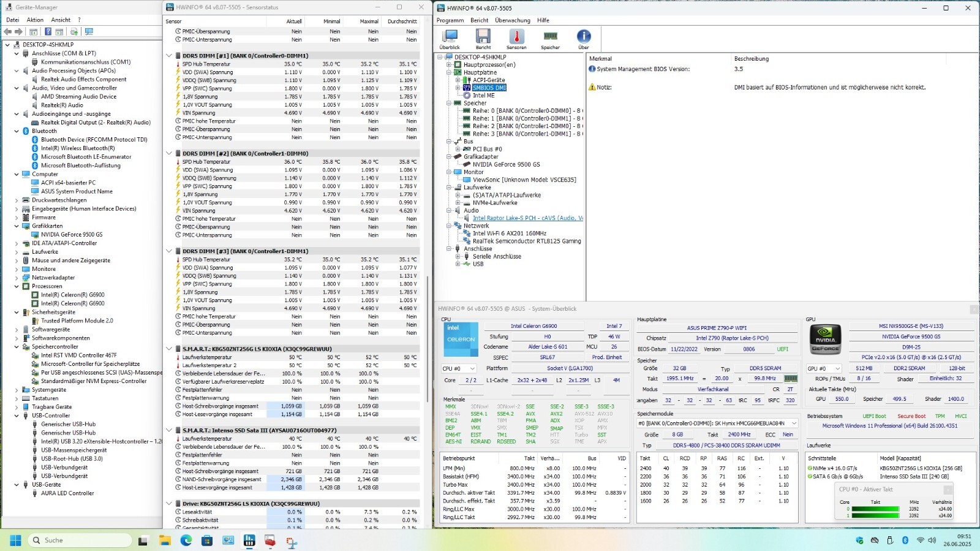Click the back arrow in Geräte-Manager toolbar

coord(8,32)
